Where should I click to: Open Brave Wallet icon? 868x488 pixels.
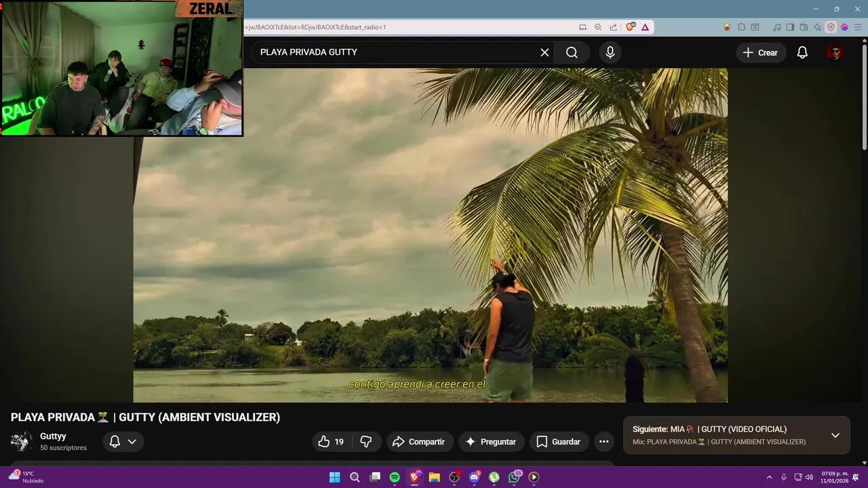[804, 27]
